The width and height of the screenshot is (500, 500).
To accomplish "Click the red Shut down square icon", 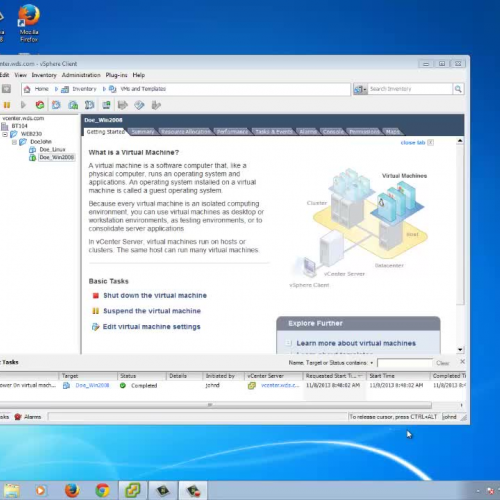I will point(96,296).
